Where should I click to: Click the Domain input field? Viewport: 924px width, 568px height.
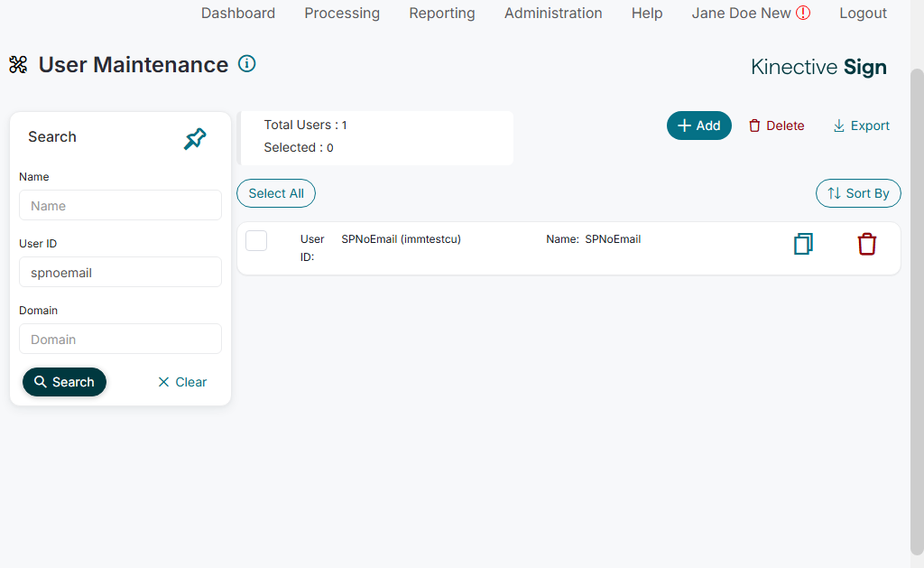[x=120, y=340]
